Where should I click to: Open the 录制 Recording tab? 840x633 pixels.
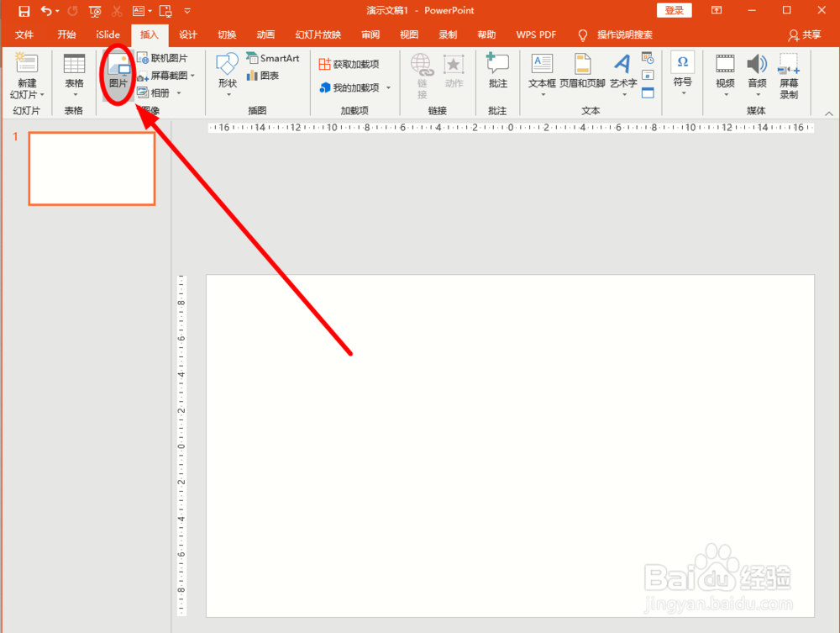[x=448, y=34]
